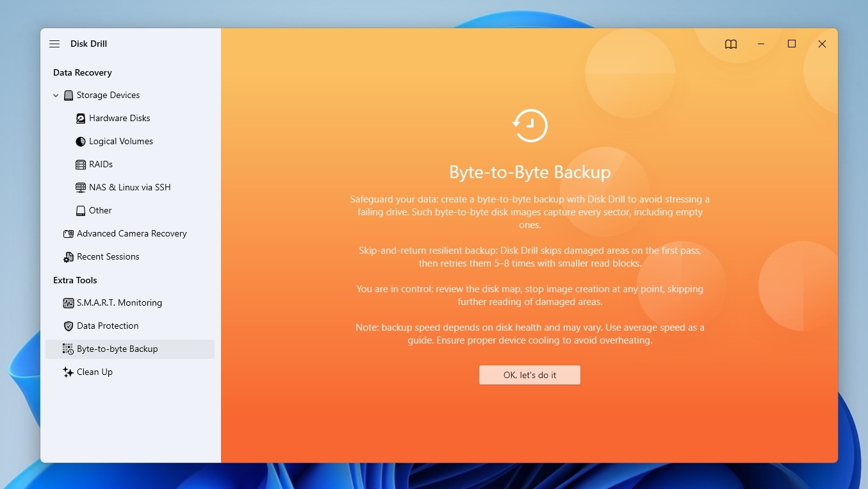Open the documentation book icon
This screenshot has width=868, height=489.
point(730,44)
